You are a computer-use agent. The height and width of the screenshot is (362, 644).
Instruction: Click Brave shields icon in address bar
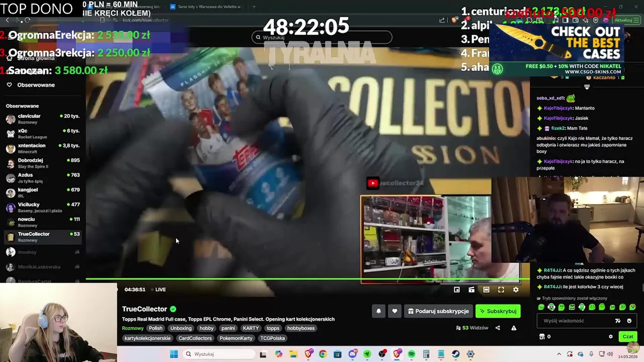454,20
